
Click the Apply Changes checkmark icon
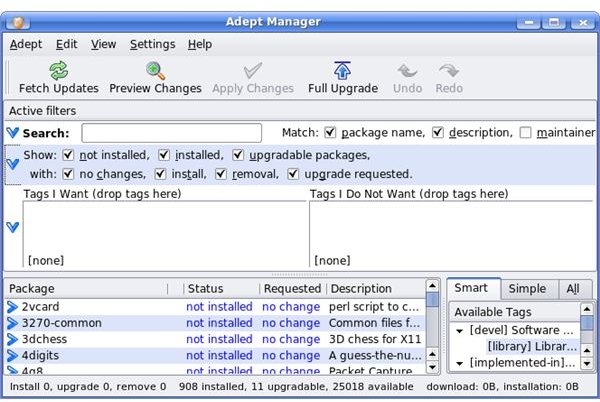click(253, 71)
